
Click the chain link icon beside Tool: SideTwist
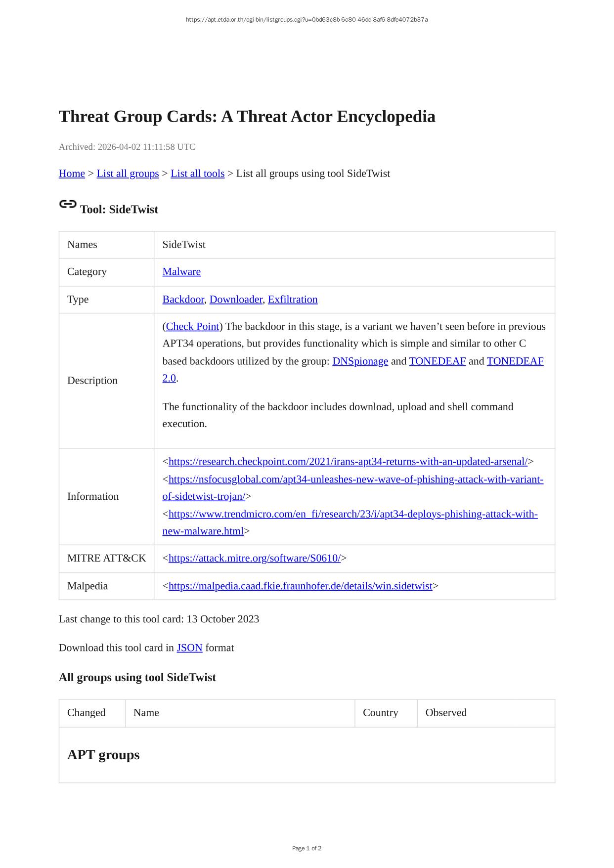tap(68, 204)
